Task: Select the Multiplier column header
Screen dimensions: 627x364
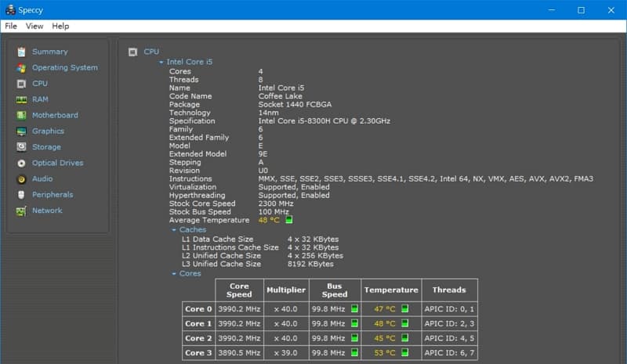Action: 286,290
